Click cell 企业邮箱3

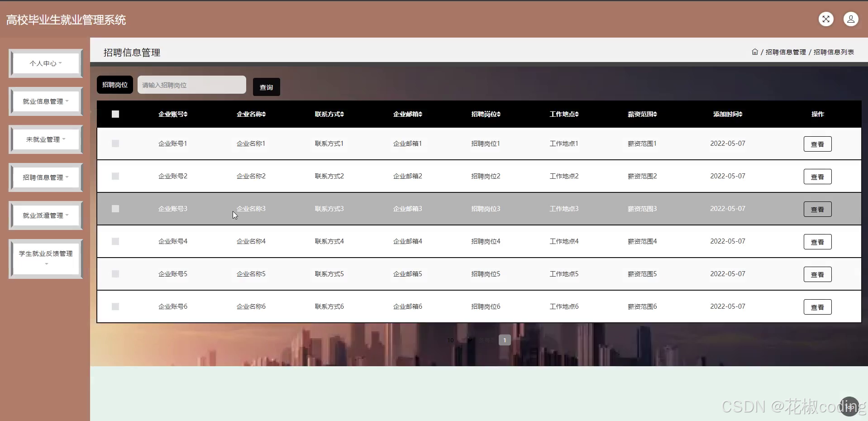[x=407, y=209]
